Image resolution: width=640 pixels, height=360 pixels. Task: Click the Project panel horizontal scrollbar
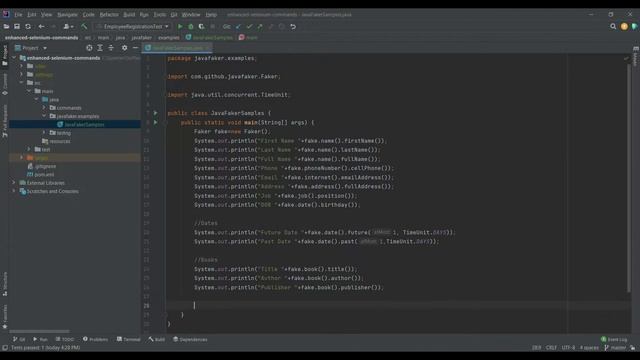pos(39,331)
